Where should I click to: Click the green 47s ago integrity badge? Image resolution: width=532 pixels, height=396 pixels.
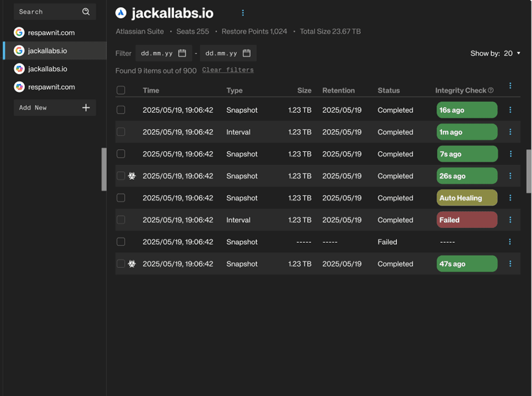[467, 263]
